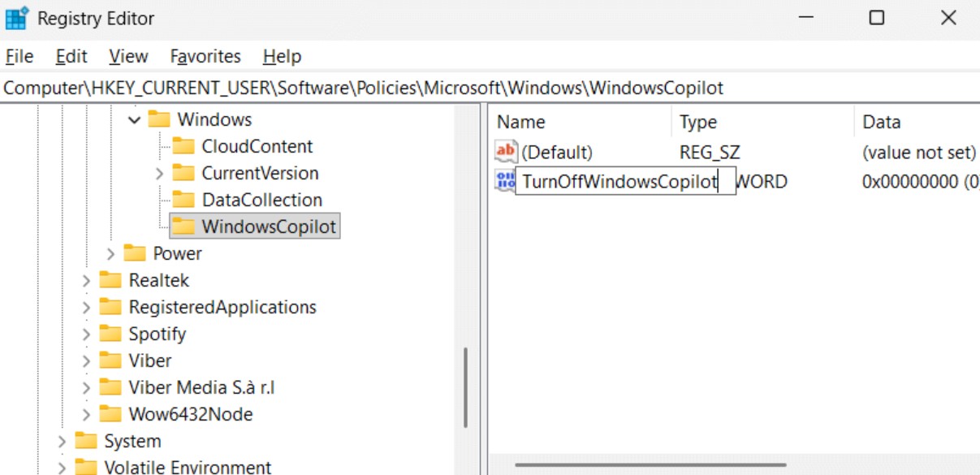Click the WindowsCopilot folder icon
980x475 pixels.
183,227
